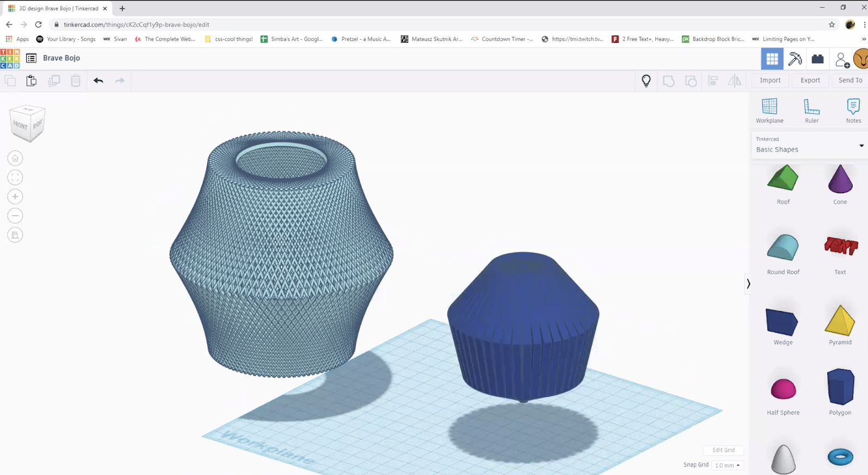Click the Tinkercad logo
This screenshot has width=868, height=475.
(x=10, y=59)
